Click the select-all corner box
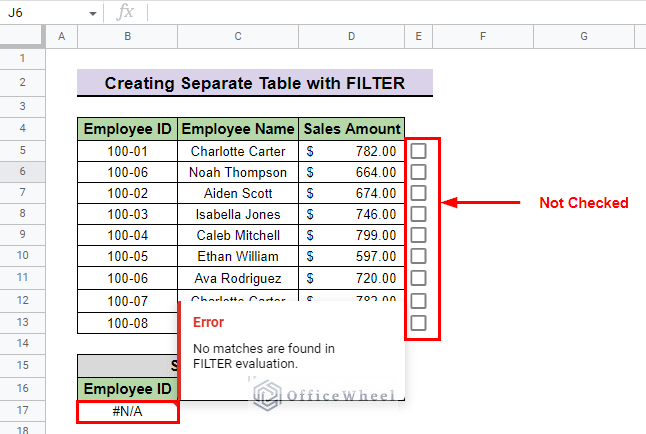The image size is (646, 434). (22, 36)
